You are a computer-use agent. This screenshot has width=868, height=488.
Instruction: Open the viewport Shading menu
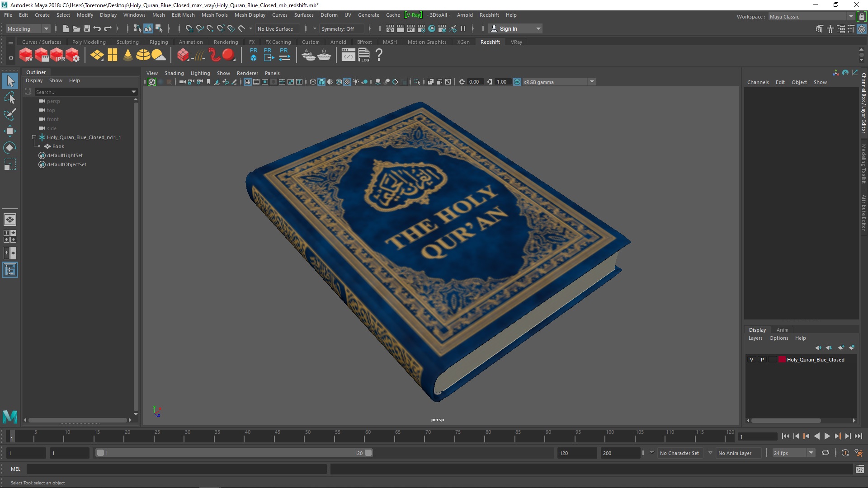pyautogui.click(x=174, y=73)
